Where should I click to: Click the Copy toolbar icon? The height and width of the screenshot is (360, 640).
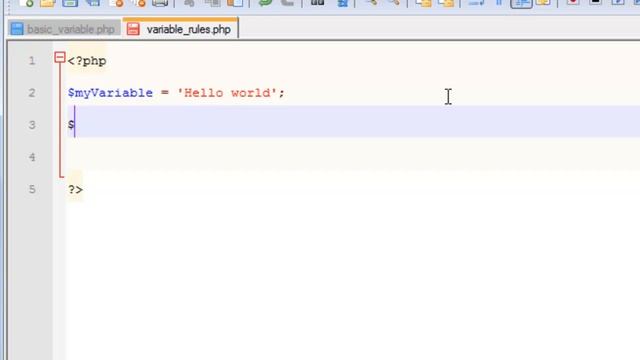pos(212,3)
